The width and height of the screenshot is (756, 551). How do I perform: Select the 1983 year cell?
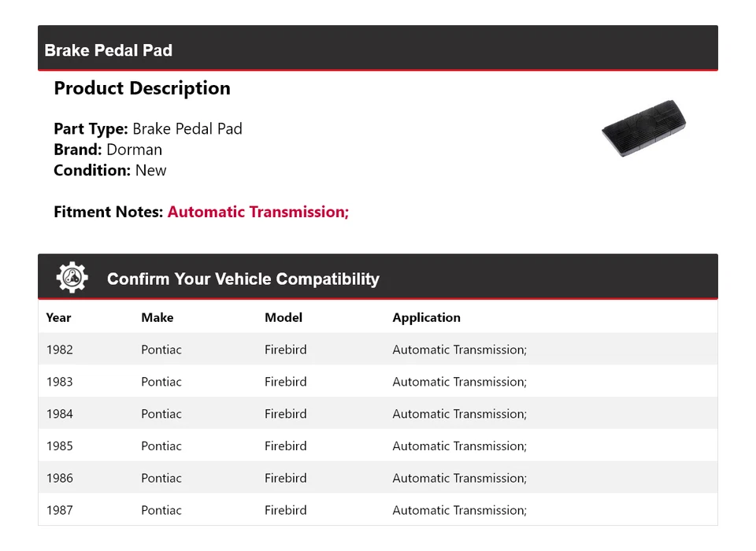tap(59, 382)
